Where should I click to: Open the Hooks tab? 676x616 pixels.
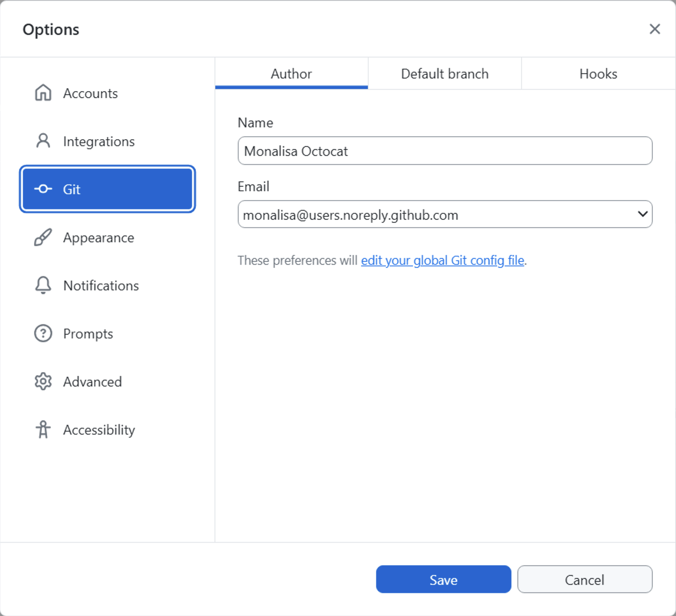point(598,74)
